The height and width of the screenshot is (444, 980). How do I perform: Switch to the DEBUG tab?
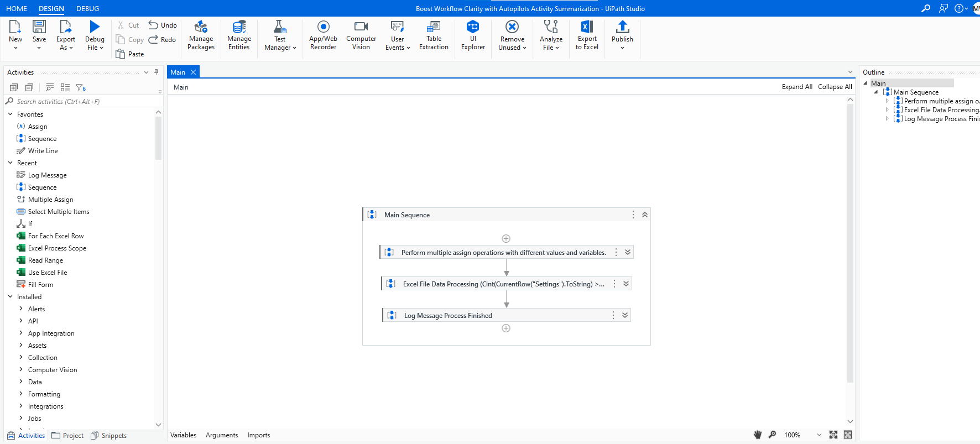click(87, 9)
